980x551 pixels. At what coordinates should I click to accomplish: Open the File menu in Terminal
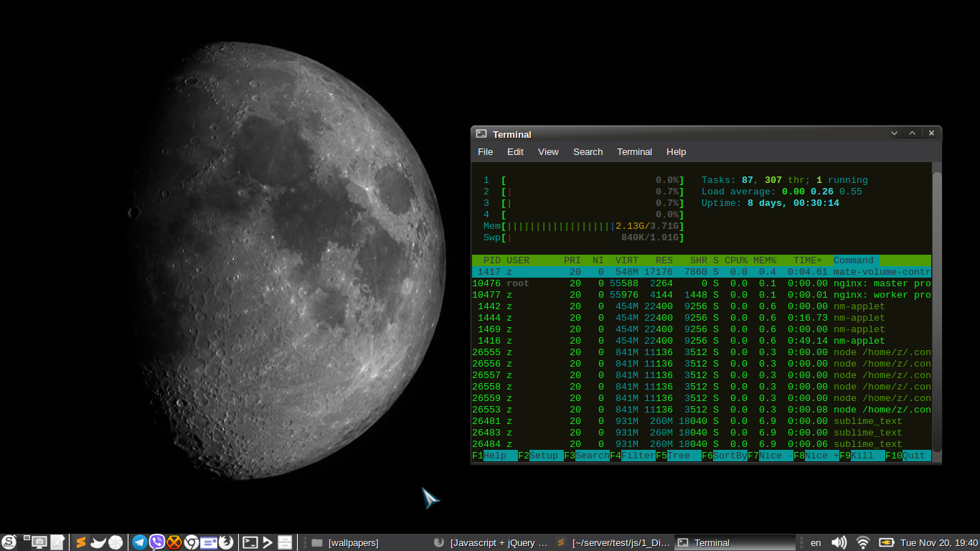coord(485,152)
